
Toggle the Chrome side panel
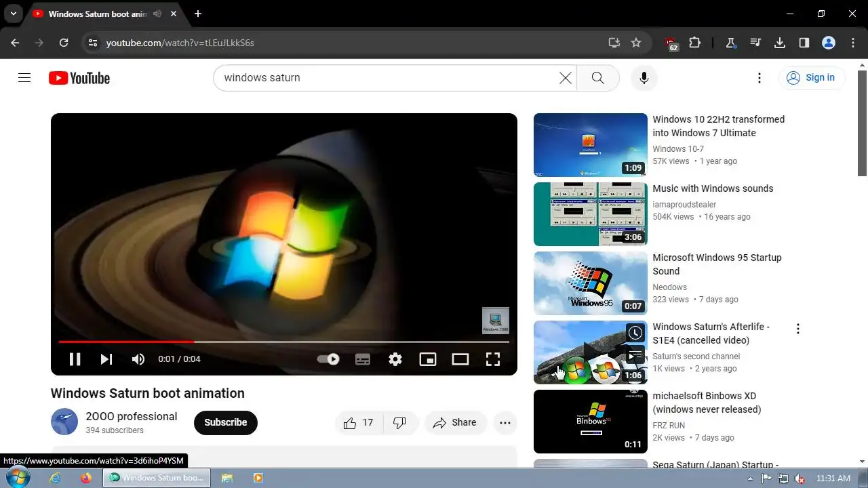point(804,43)
